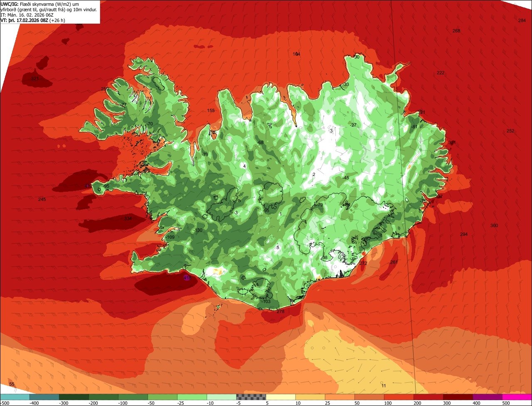The height and width of the screenshot is (406, 532).
Task: Click the -109 value in west Iceland
Action: click(x=170, y=237)
